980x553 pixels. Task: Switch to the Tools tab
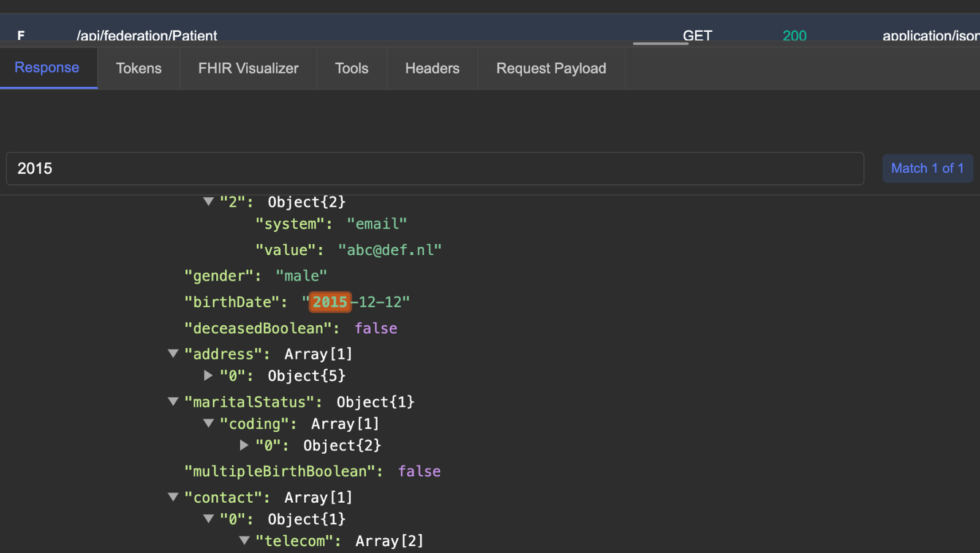coord(351,68)
